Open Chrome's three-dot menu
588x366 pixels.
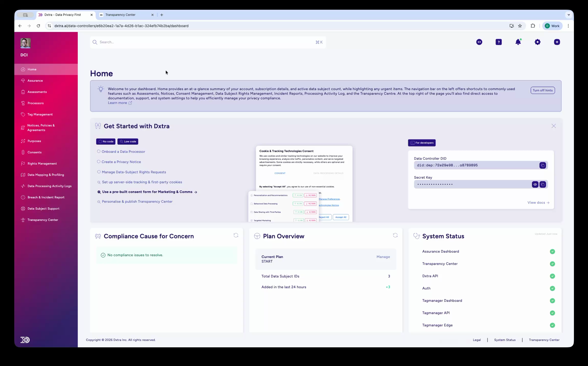568,26
